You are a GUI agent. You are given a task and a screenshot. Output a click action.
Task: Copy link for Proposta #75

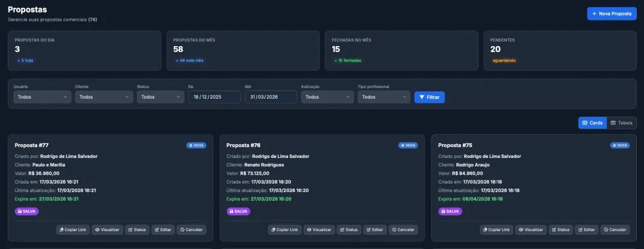(x=496, y=230)
